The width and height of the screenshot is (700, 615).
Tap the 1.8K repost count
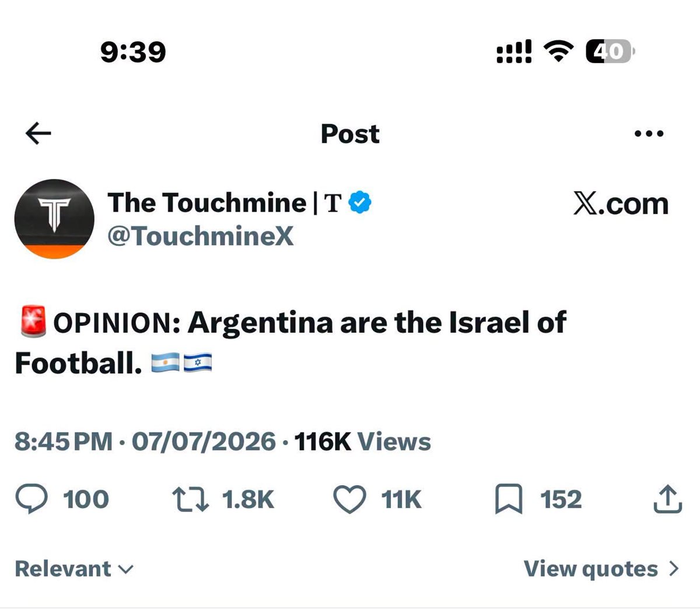tap(248, 500)
